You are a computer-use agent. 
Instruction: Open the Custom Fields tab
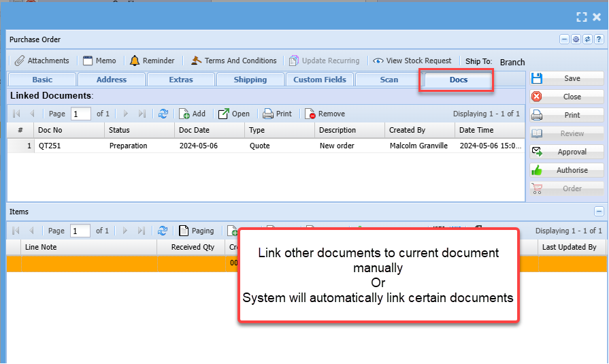point(319,80)
